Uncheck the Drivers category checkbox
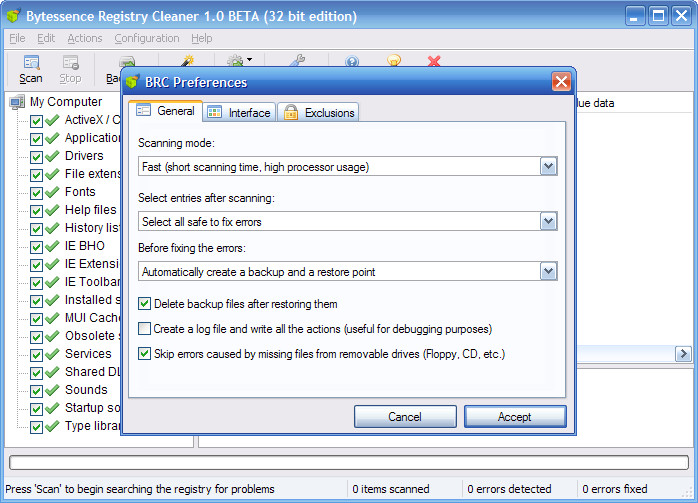 coord(37,157)
